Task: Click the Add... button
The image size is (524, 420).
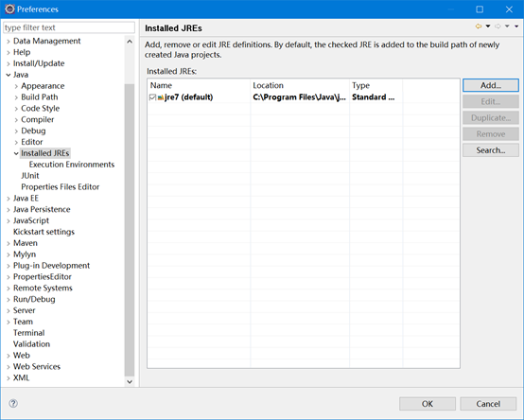Action: point(491,85)
